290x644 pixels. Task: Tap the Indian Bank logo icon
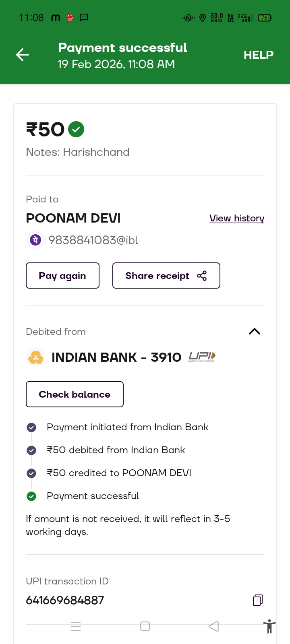tap(35, 357)
